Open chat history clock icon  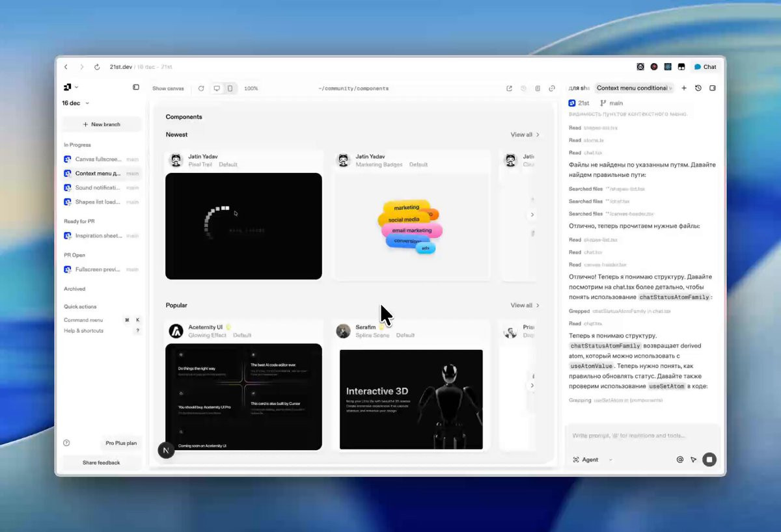(698, 88)
